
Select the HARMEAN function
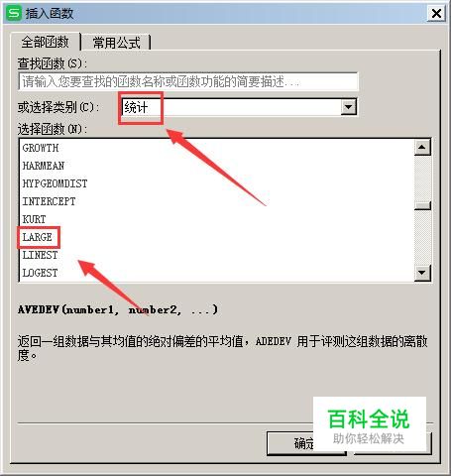44,166
